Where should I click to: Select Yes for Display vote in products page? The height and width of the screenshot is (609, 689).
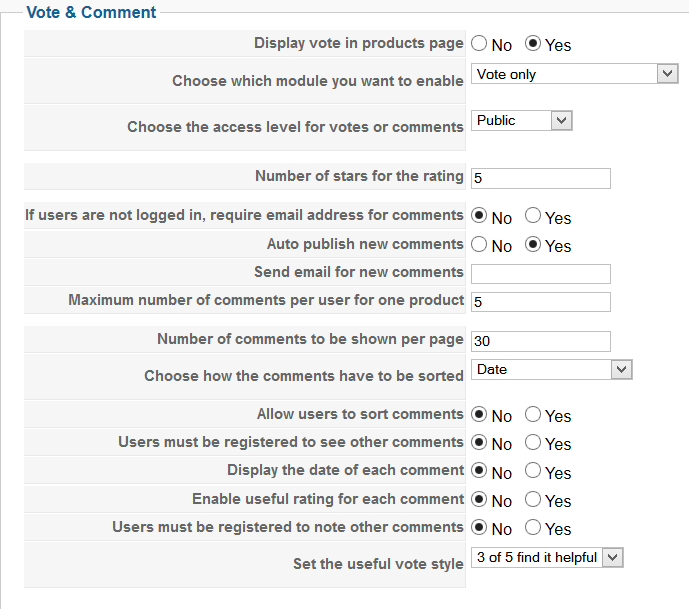(x=533, y=44)
